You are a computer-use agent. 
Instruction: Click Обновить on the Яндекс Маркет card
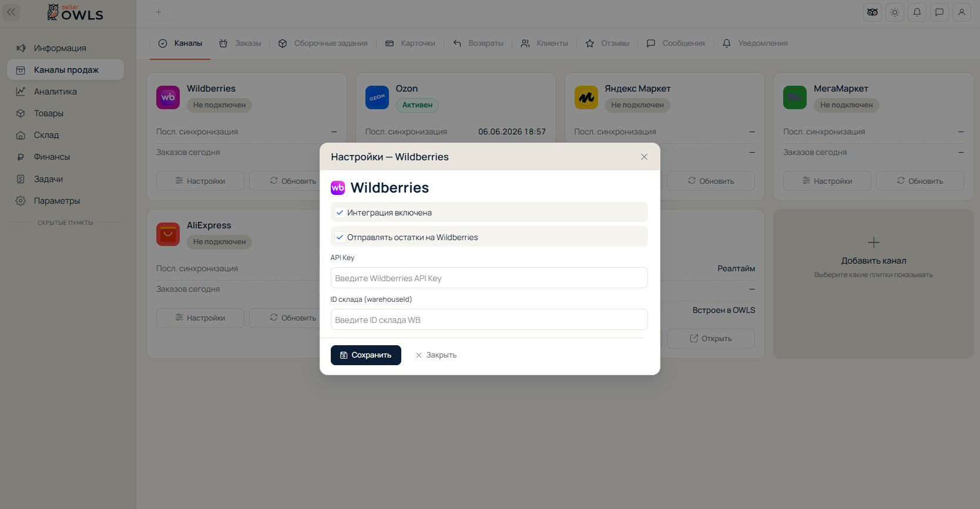point(711,181)
